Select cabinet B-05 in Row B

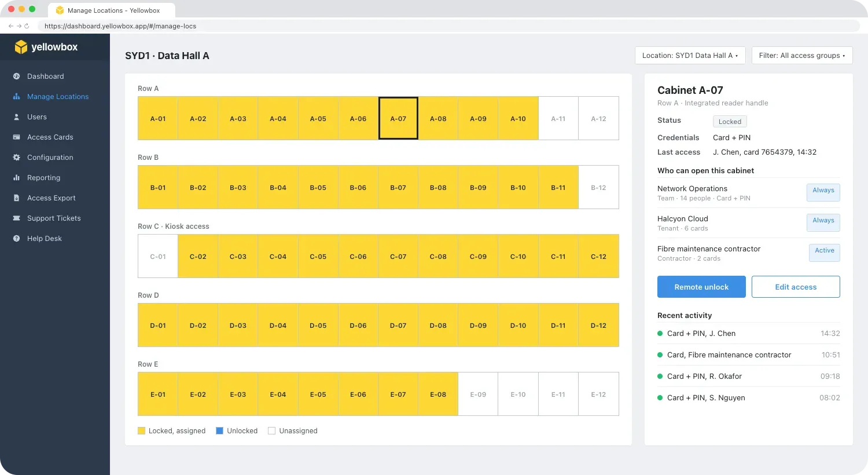[x=318, y=187]
